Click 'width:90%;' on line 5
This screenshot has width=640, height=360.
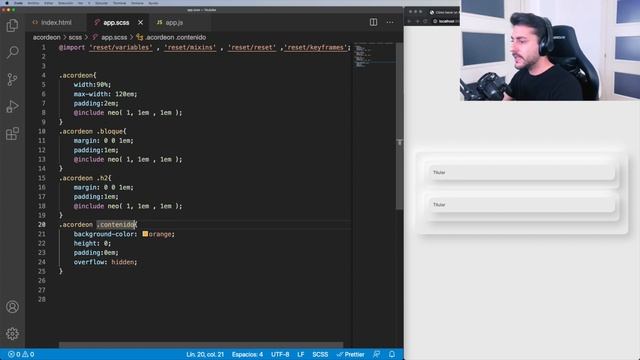tap(92, 84)
